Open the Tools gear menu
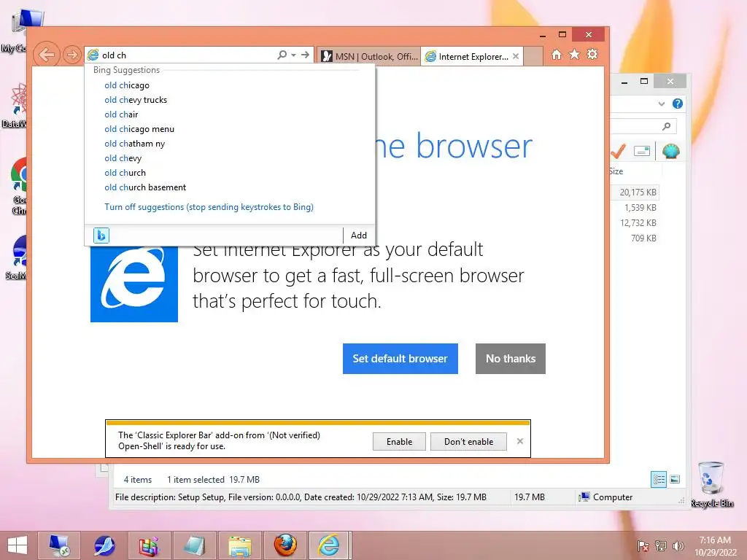747x560 pixels. [592, 54]
